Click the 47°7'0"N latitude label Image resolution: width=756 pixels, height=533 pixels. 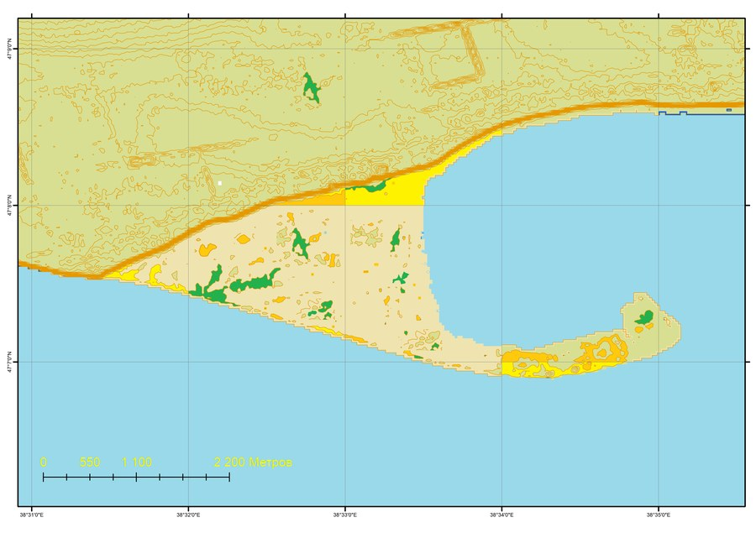[x=9, y=362]
